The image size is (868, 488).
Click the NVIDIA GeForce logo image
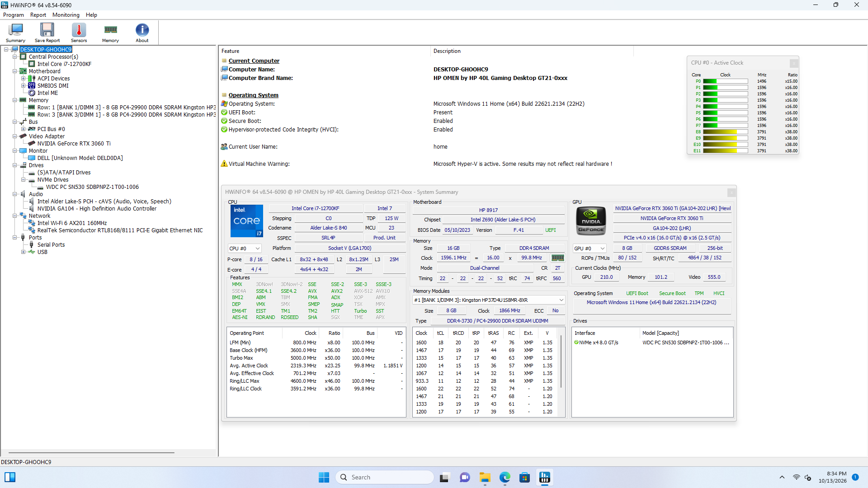(x=591, y=221)
